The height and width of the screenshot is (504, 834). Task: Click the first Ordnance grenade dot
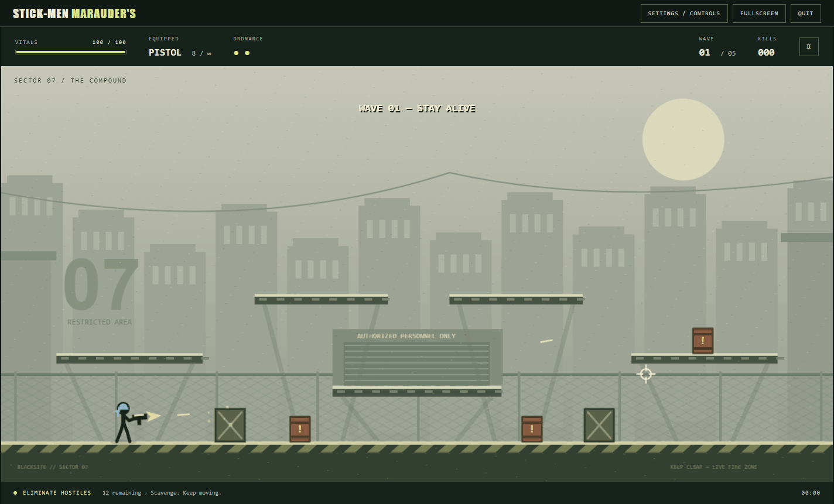(236, 53)
